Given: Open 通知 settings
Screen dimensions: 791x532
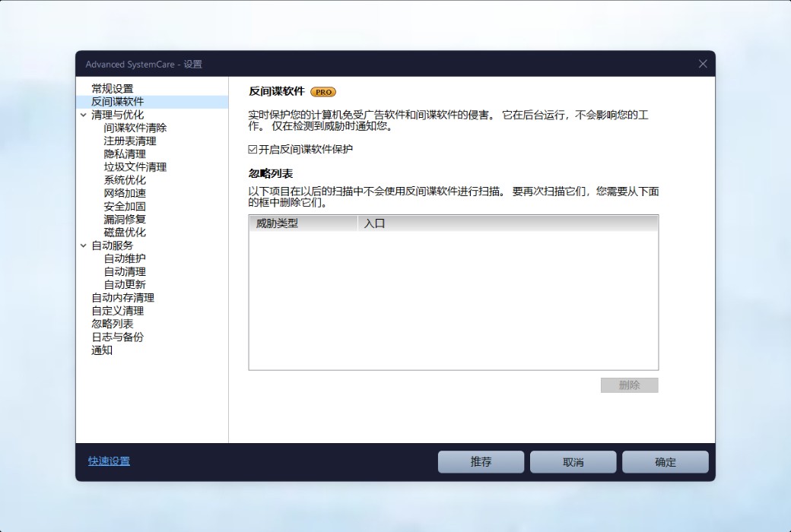Looking at the screenshot, I should click(101, 350).
